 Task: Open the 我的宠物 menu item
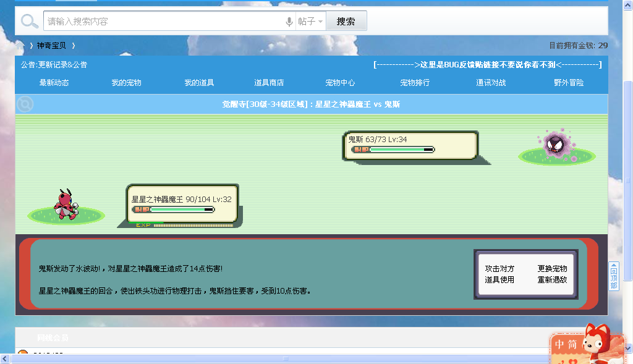[126, 83]
